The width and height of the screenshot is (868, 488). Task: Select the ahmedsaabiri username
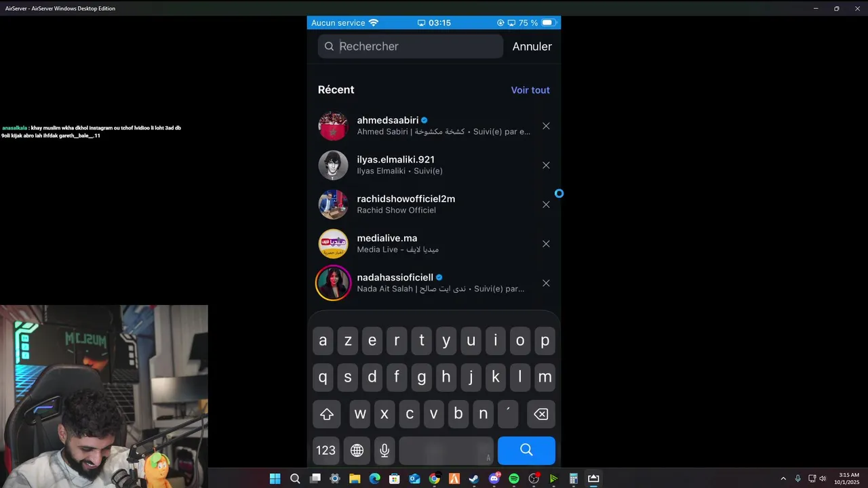click(x=388, y=120)
